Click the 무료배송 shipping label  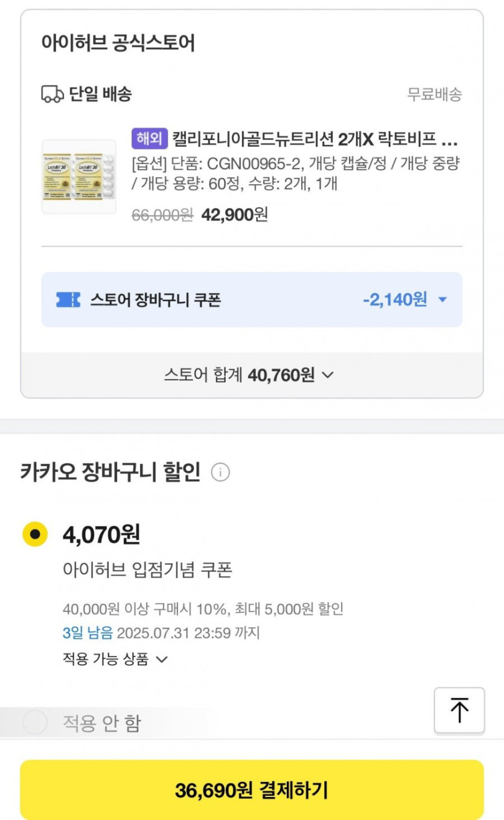435,94
